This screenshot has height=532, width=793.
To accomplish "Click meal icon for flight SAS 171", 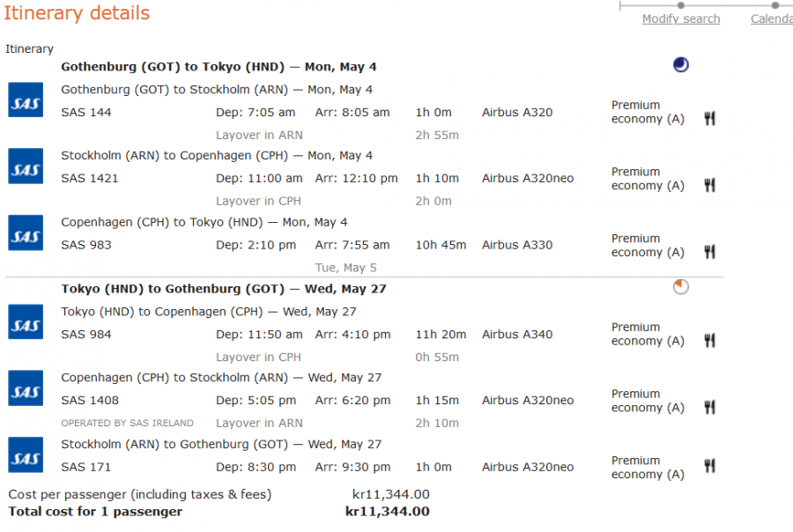I will pyautogui.click(x=709, y=467).
